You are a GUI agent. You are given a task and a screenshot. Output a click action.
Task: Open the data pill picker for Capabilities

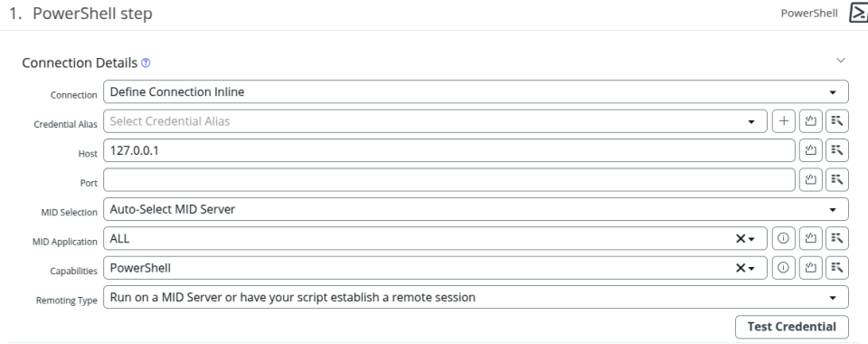(837, 268)
